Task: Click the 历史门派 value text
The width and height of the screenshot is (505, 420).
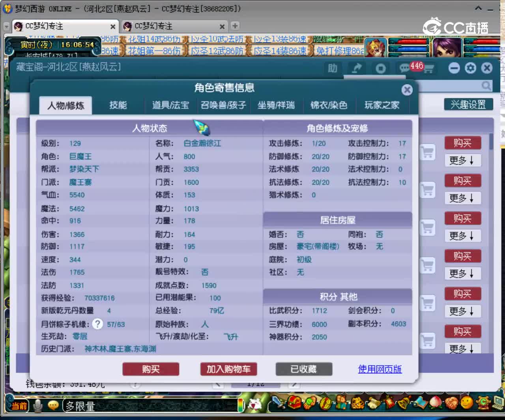Action: tap(120, 349)
